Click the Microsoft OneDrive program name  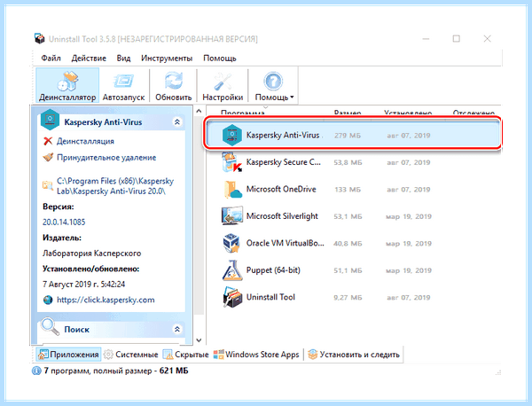pyautogui.click(x=281, y=189)
